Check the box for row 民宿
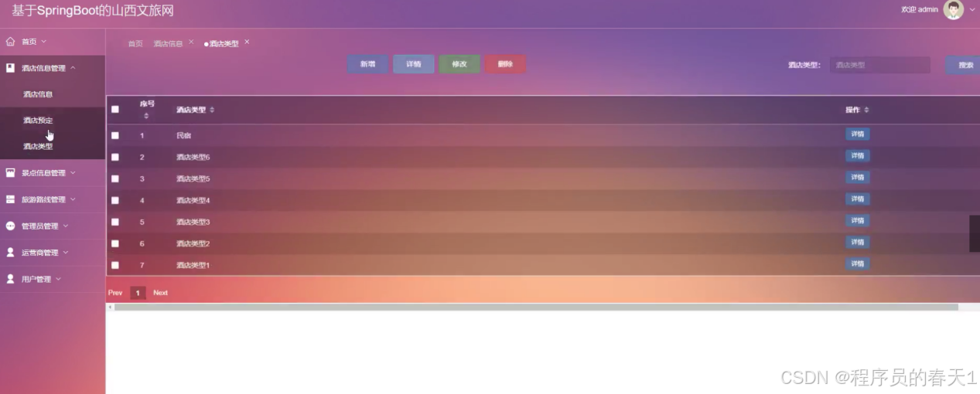This screenshot has width=980, height=394. tap(115, 135)
